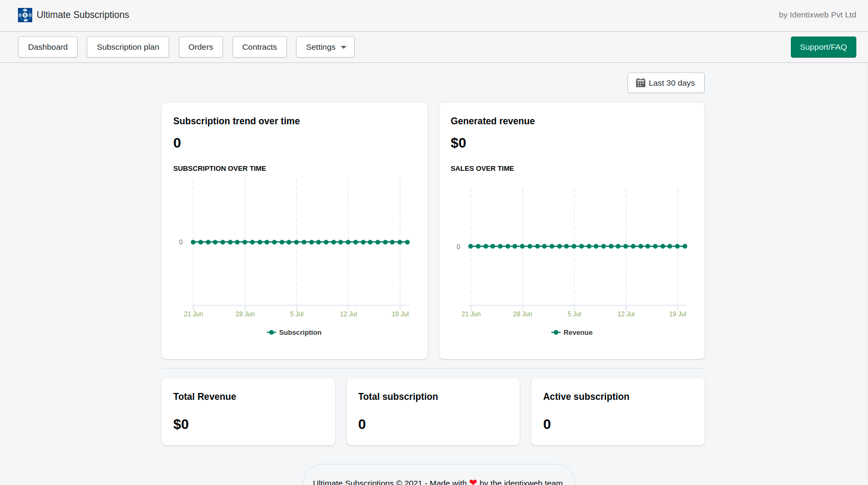Image resolution: width=868 pixels, height=485 pixels.
Task: Toggle Subscription series visibility via its legend
Action: point(294,332)
